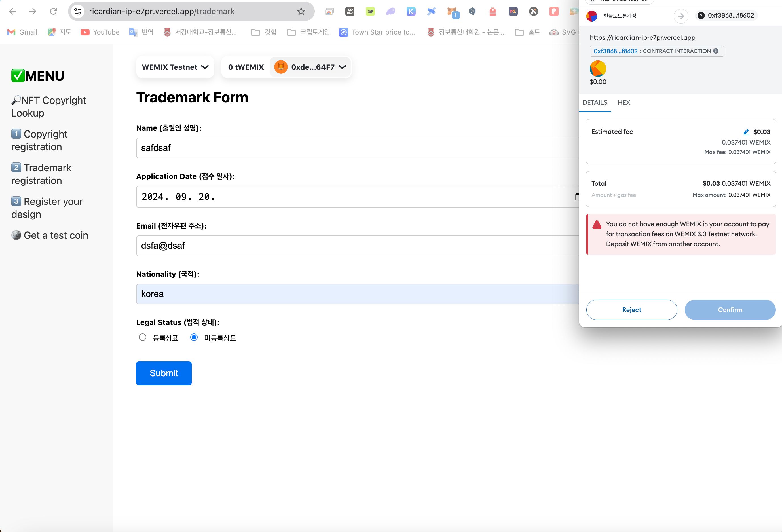Open the 서강대학교-정보통신 bookmark
Viewport: 782px width, 532px height.
[200, 32]
